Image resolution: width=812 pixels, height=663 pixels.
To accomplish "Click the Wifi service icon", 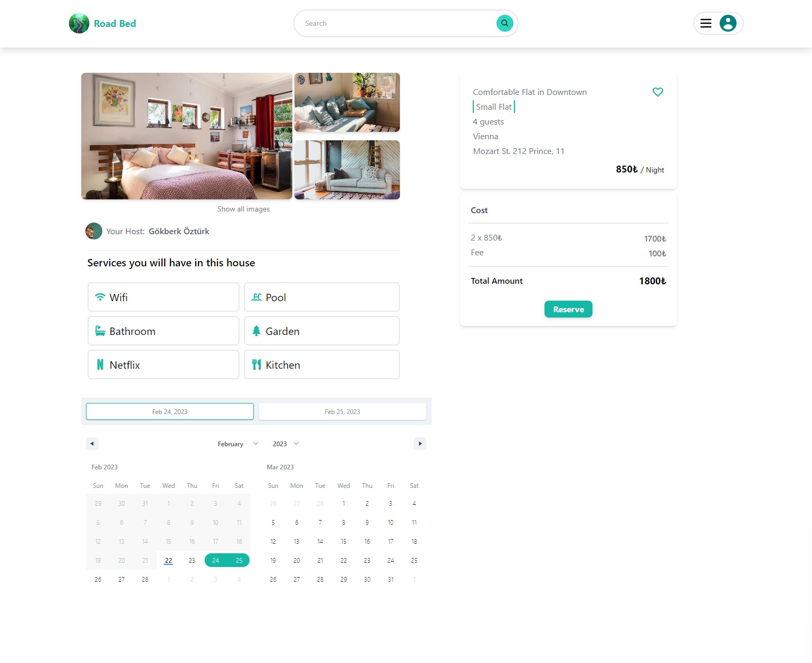I will coord(100,297).
